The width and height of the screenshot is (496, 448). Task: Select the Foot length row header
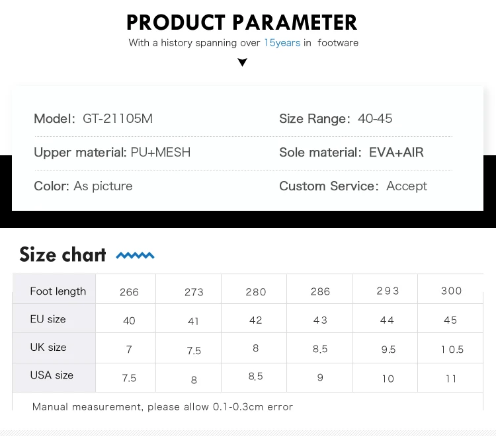point(58,291)
